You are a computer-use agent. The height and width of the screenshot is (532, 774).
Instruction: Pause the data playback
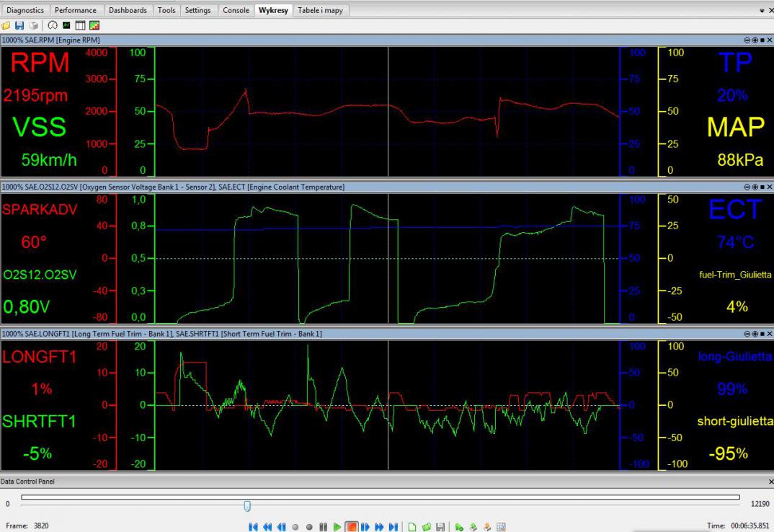click(324, 526)
